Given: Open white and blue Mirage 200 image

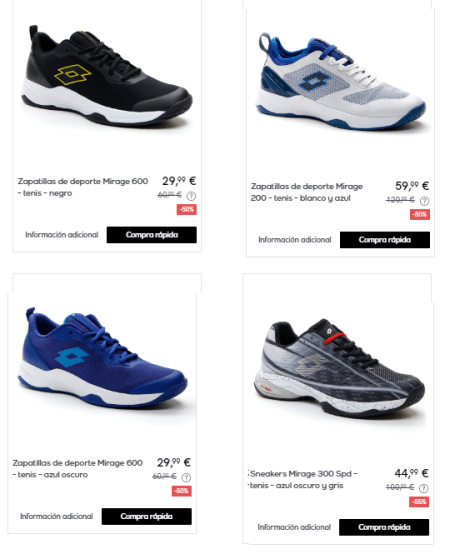Looking at the screenshot, I should click(342, 81).
